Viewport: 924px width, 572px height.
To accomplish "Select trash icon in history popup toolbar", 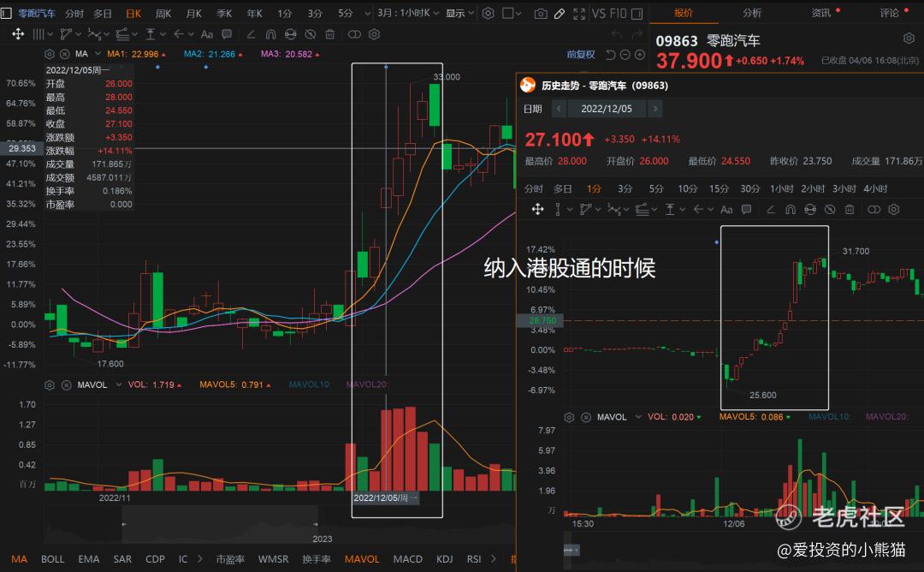I will coord(850,209).
